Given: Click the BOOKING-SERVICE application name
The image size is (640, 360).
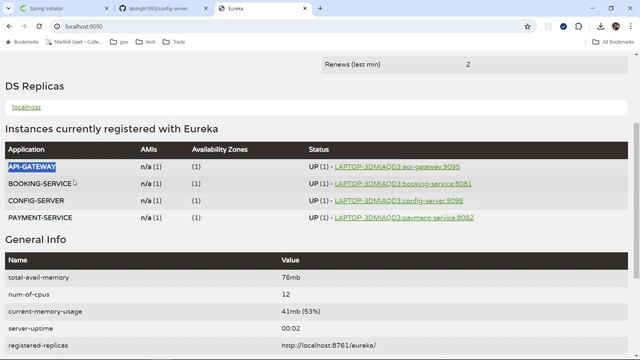Looking at the screenshot, I should click(40, 184).
